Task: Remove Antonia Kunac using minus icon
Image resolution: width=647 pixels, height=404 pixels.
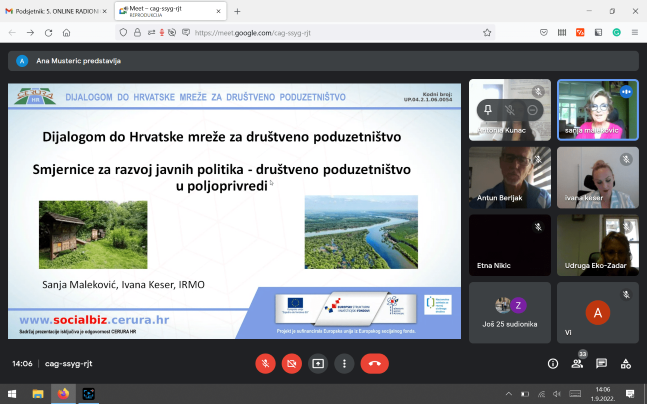Action: (x=532, y=109)
